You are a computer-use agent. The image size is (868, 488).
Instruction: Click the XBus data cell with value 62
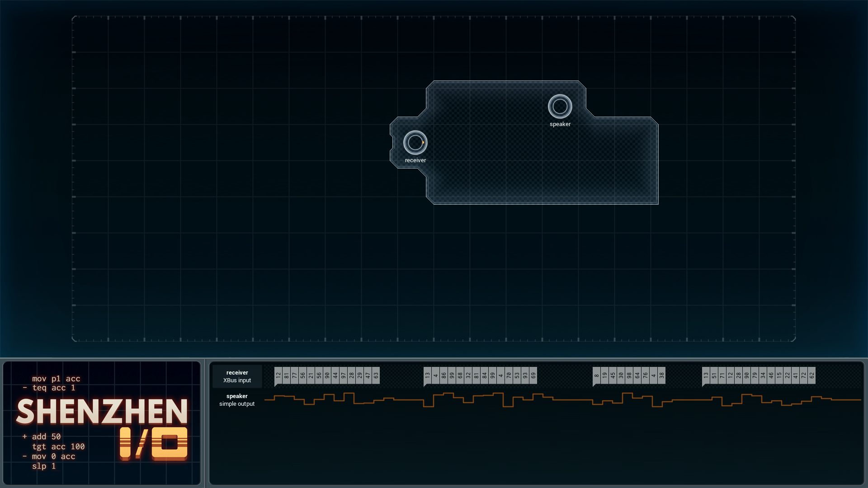pyautogui.click(x=812, y=375)
